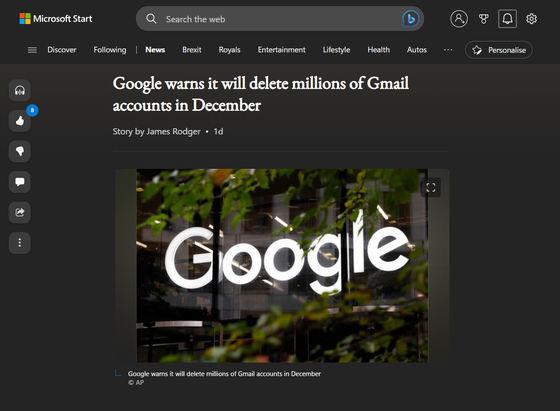Open the notifications bell

coord(508,19)
